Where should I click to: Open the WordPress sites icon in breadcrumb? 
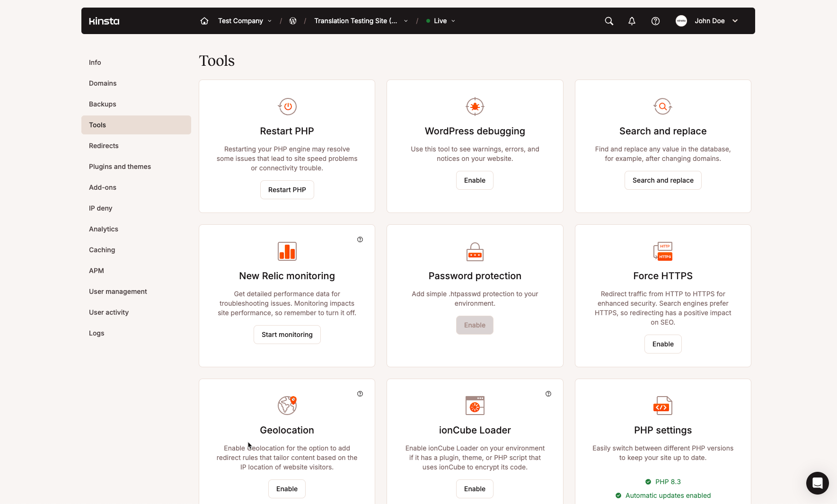click(293, 21)
